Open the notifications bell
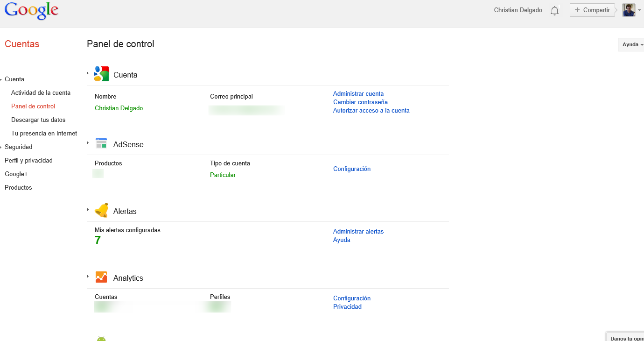 [x=554, y=11]
